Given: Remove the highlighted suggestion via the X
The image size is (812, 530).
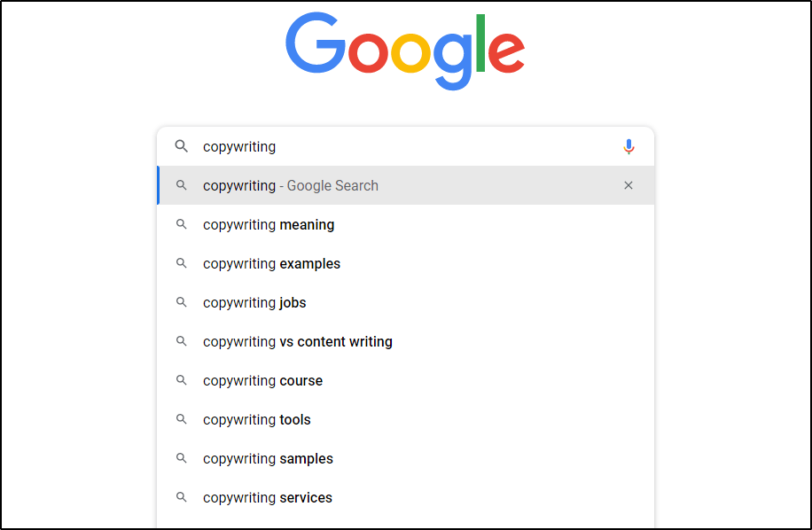Looking at the screenshot, I should coord(629,185).
